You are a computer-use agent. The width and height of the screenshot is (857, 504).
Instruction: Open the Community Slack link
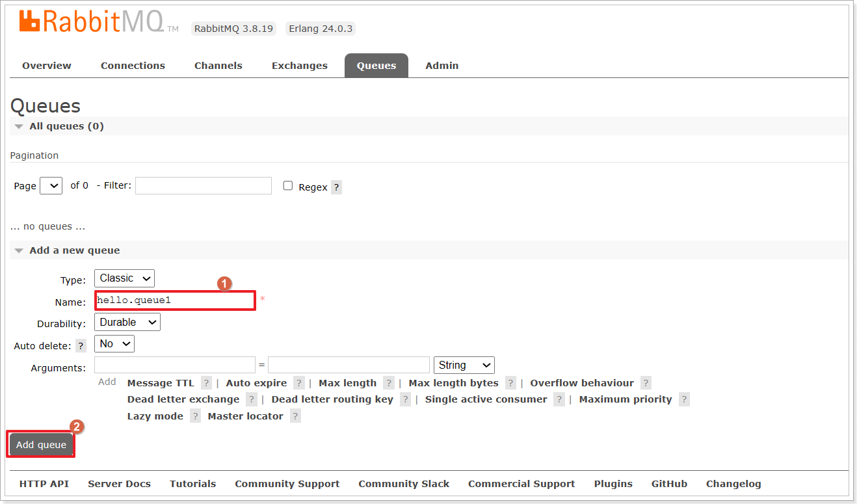(x=404, y=484)
